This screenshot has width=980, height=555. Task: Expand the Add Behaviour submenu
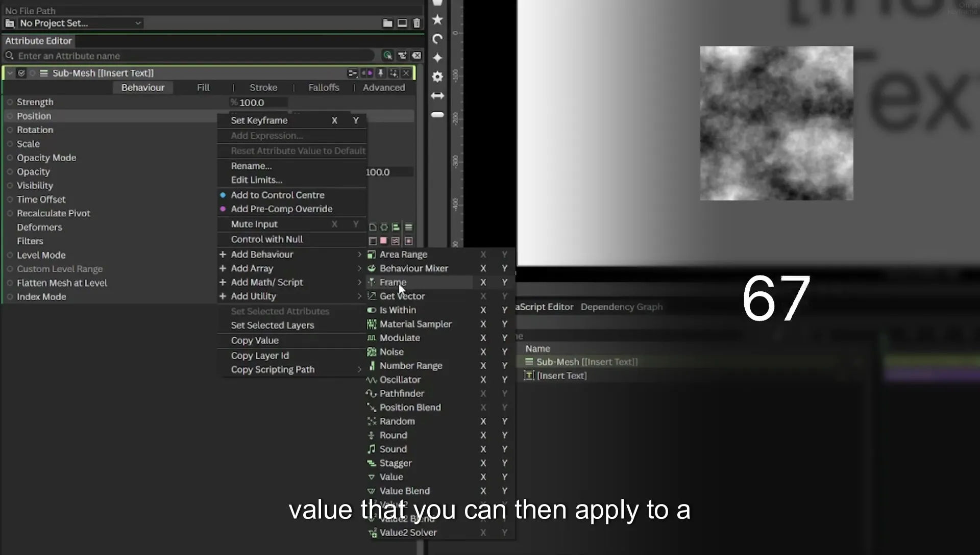291,255
